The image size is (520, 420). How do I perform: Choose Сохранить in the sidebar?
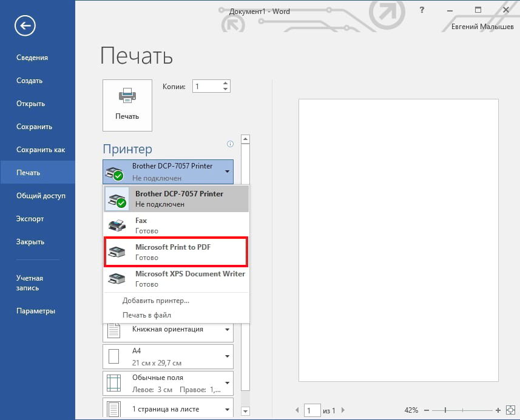(34, 127)
